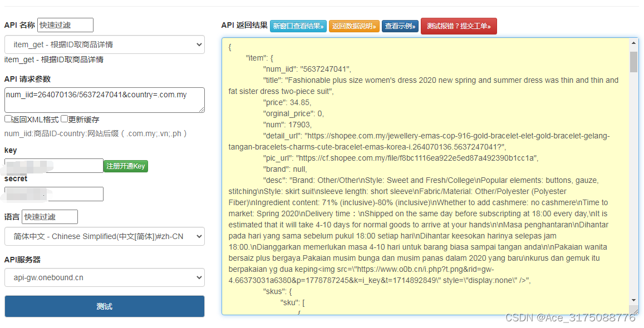
Task: Open the 返回数据说明 button
Action: [x=354, y=26]
